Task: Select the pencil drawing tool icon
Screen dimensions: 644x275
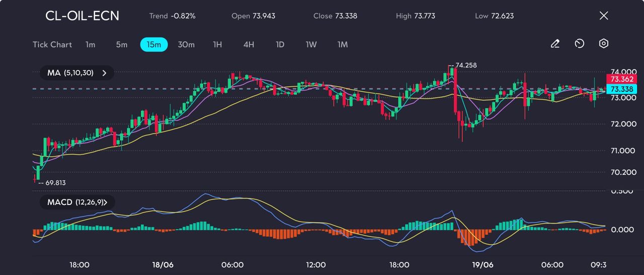Action: click(x=555, y=44)
